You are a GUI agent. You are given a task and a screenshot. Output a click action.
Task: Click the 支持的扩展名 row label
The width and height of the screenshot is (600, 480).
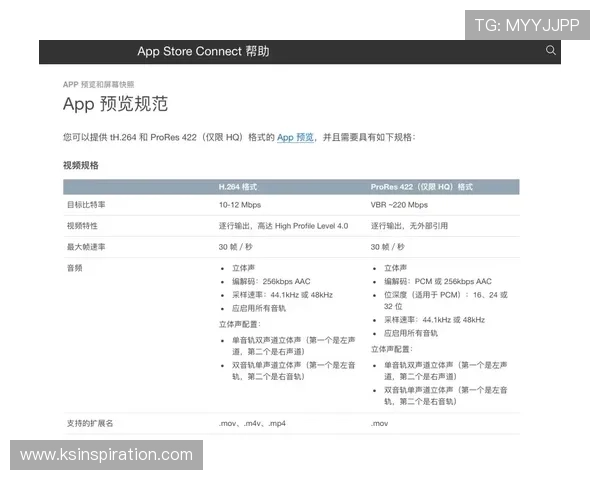(90, 424)
